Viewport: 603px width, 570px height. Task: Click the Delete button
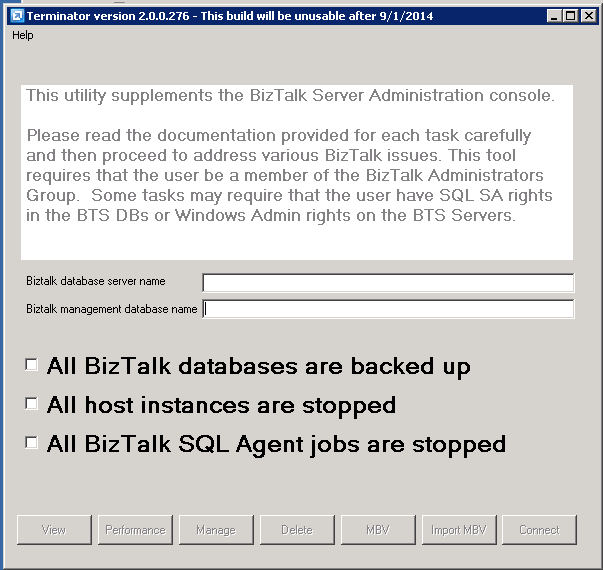pyautogui.click(x=297, y=530)
